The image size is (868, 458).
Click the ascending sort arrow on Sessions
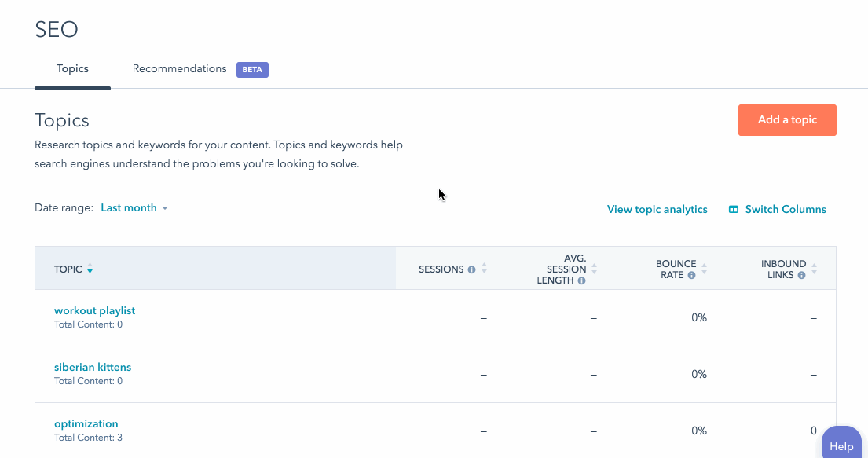tap(484, 264)
